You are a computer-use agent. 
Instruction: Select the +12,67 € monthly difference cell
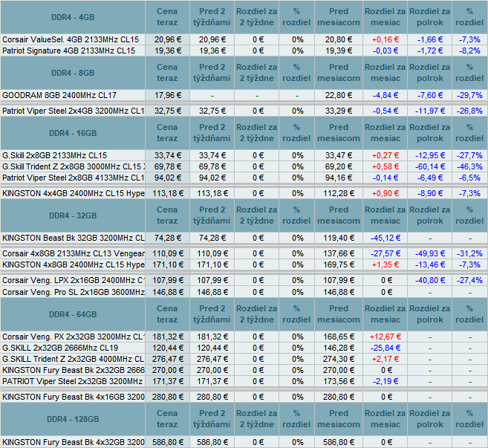tap(386, 337)
